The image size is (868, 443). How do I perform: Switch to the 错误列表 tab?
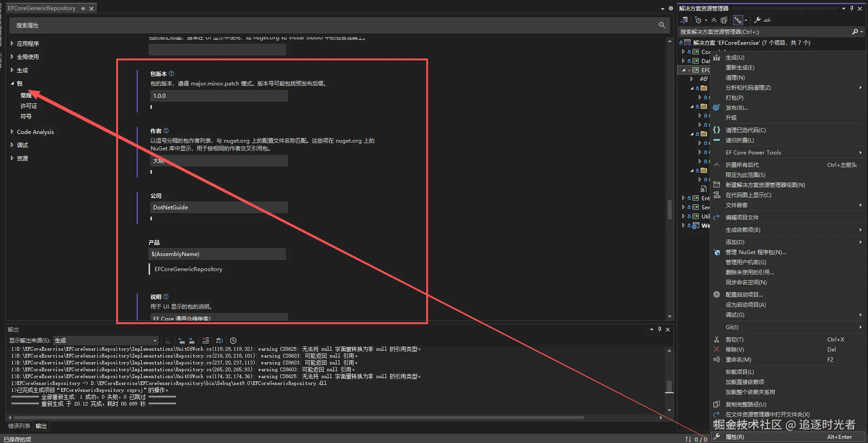[19, 426]
